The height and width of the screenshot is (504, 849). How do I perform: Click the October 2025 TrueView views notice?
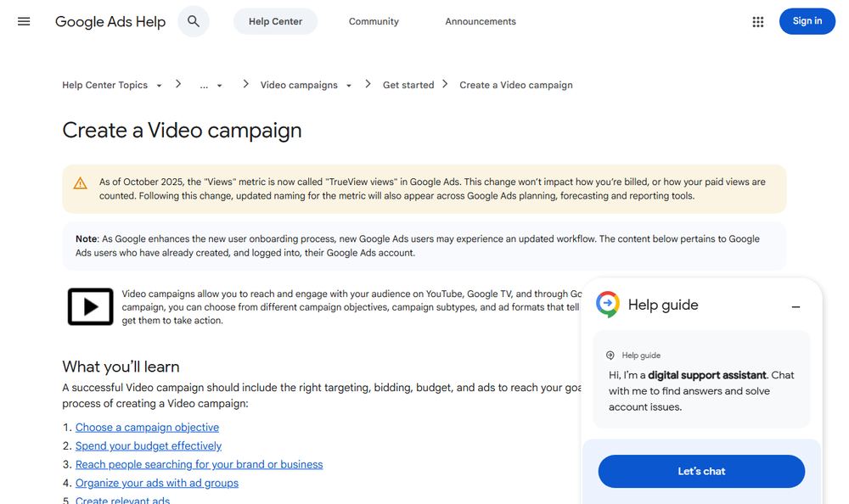432,189
